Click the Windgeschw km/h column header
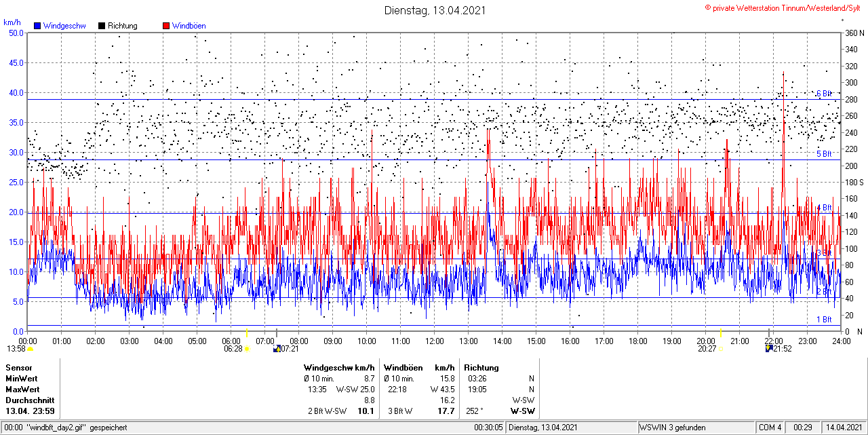The height and width of the screenshot is (435, 868). click(339, 368)
